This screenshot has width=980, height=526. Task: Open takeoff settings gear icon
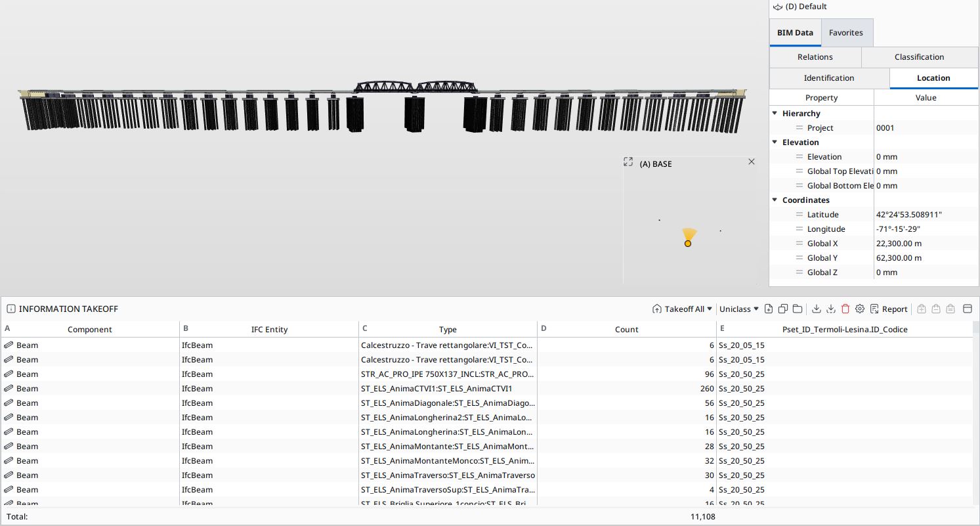[859, 309]
